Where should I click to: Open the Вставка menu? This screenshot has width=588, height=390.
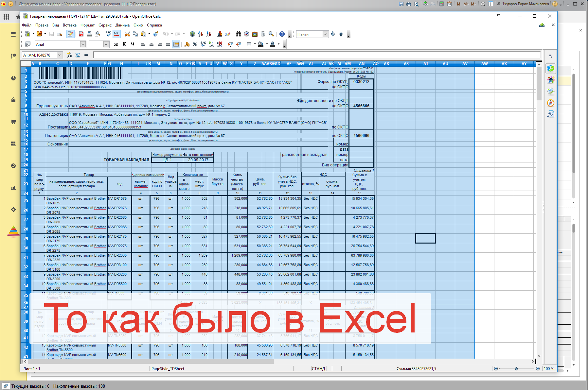click(69, 25)
